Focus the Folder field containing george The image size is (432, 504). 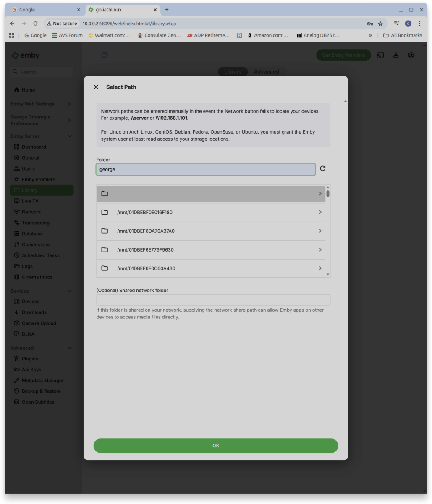[x=205, y=169]
